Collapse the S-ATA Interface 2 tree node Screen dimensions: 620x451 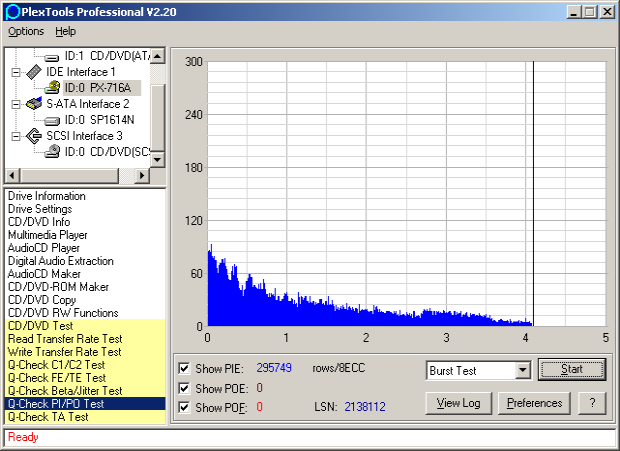coord(16,104)
